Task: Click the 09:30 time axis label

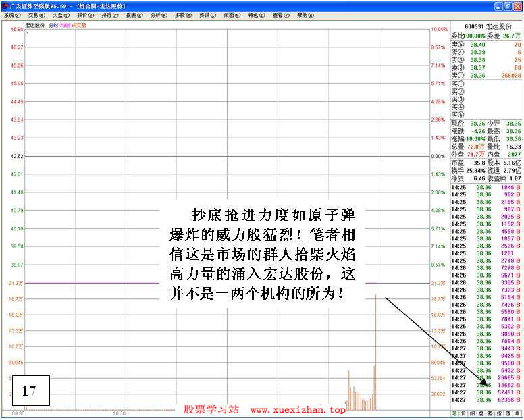Action: [x=18, y=413]
